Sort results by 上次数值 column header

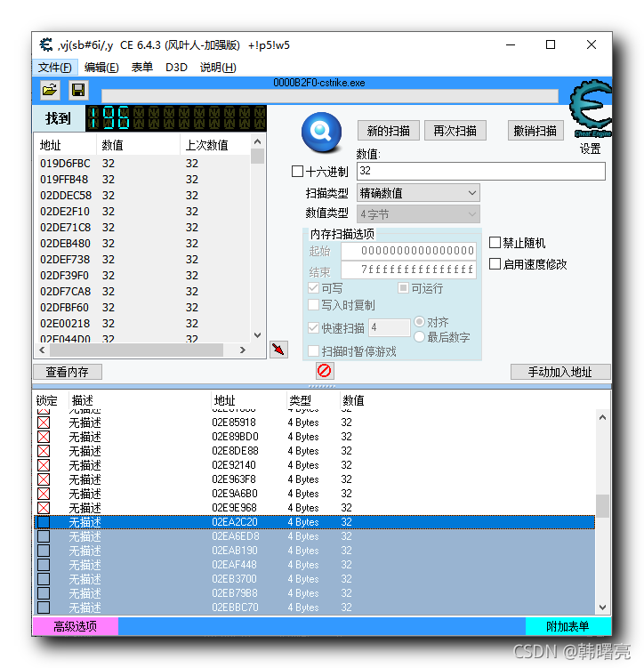click(215, 145)
